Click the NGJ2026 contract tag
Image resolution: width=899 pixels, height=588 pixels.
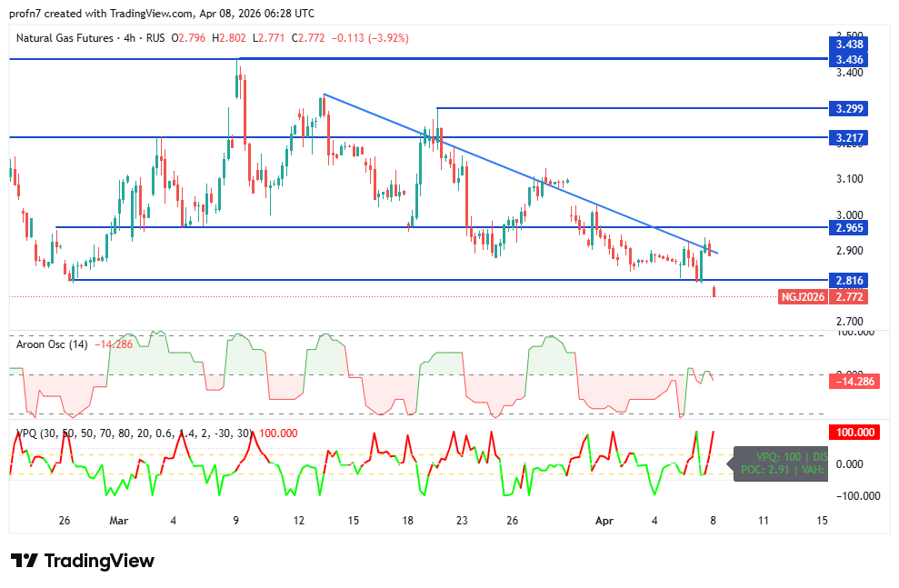click(804, 297)
